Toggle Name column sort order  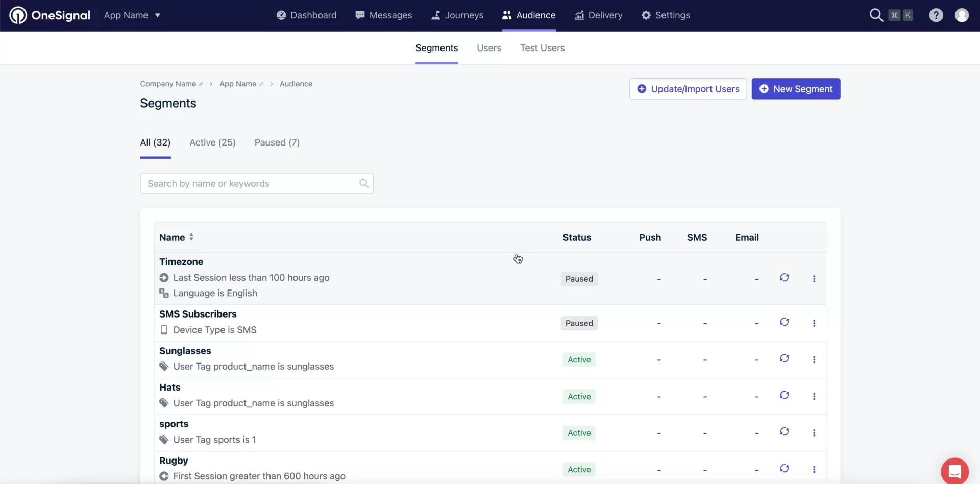(191, 237)
